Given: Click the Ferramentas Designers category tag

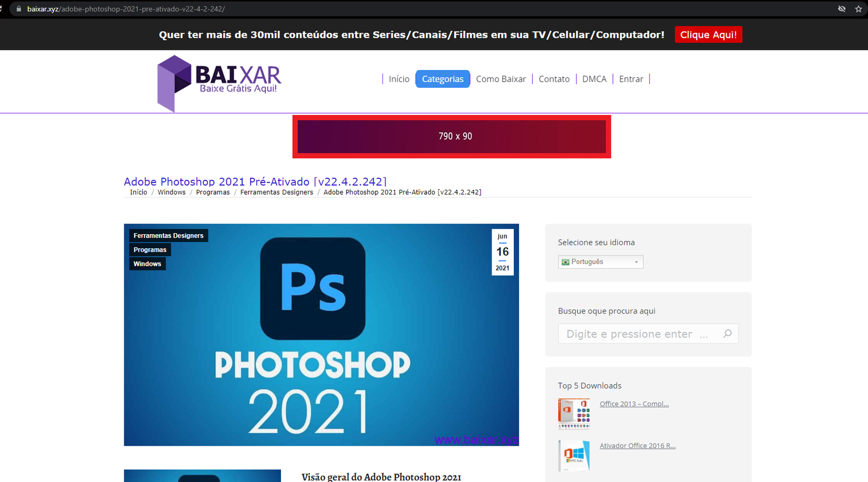Looking at the screenshot, I should click(168, 236).
